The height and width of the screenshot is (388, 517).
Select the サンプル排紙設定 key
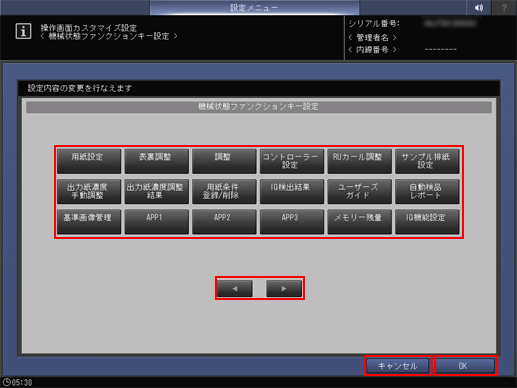(x=427, y=161)
